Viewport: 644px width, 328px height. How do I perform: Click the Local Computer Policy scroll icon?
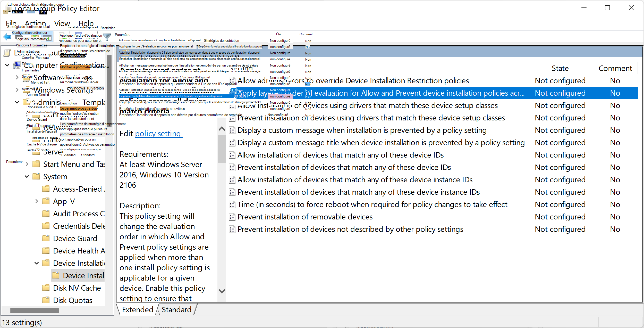coord(7,53)
